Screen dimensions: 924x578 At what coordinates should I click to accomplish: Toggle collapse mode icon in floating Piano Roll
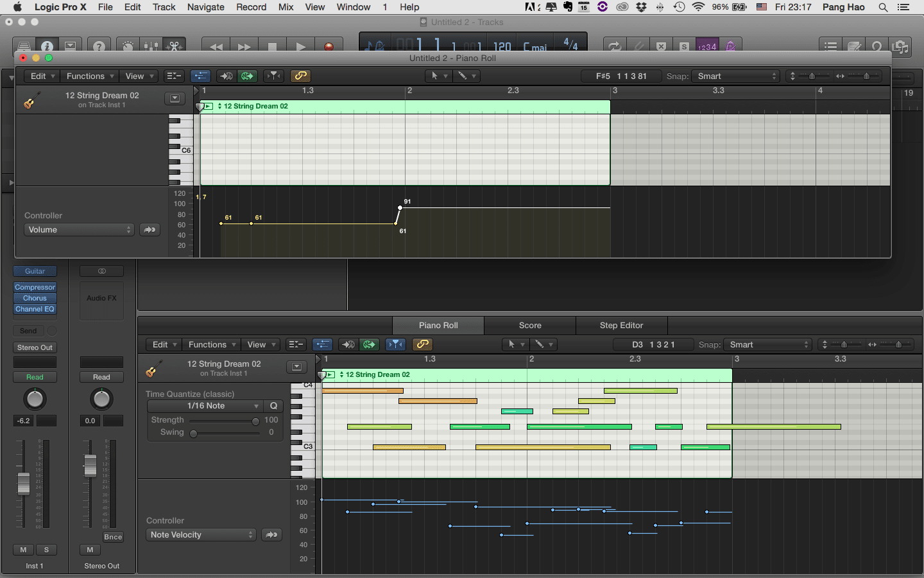(x=174, y=76)
